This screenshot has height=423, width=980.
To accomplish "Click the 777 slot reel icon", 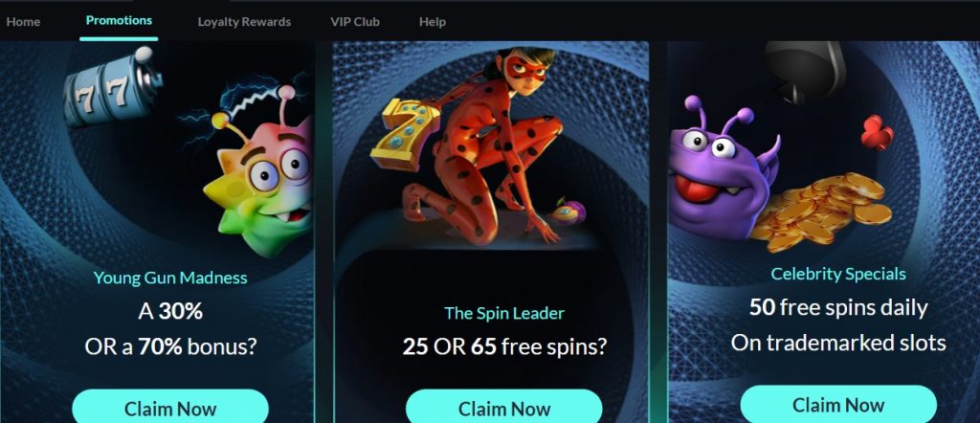I will [113, 89].
